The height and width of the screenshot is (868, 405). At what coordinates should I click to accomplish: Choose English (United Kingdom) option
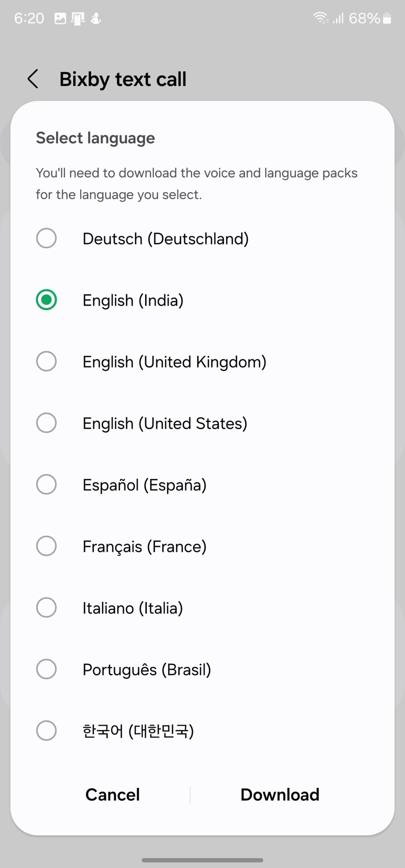pyautogui.click(x=47, y=362)
